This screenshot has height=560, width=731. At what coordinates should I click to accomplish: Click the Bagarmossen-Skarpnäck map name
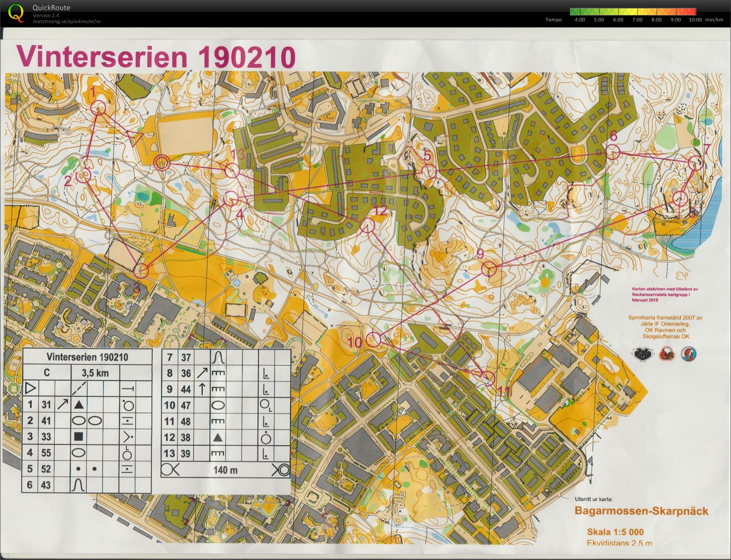point(641,511)
